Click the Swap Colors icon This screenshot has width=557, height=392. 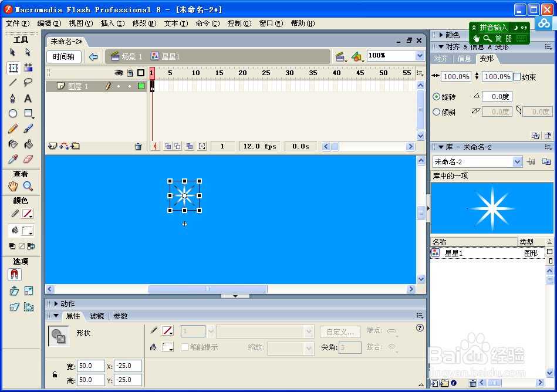click(31, 246)
